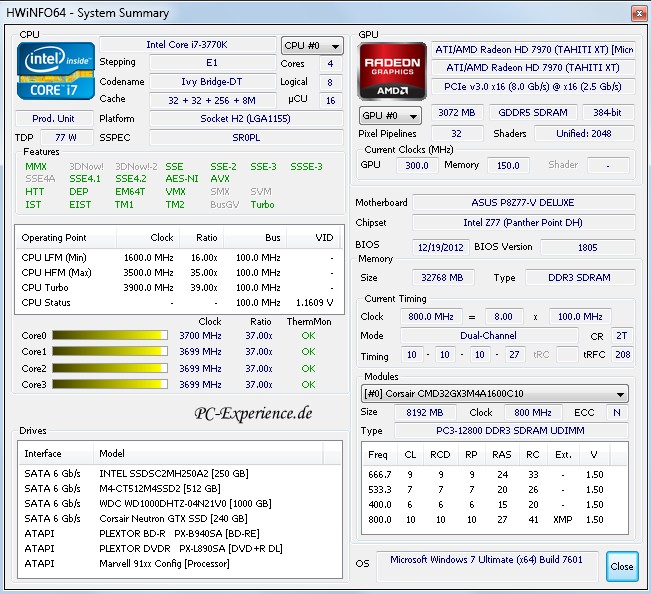Click the AES-NI feature label
651x594 pixels.
tap(182, 178)
